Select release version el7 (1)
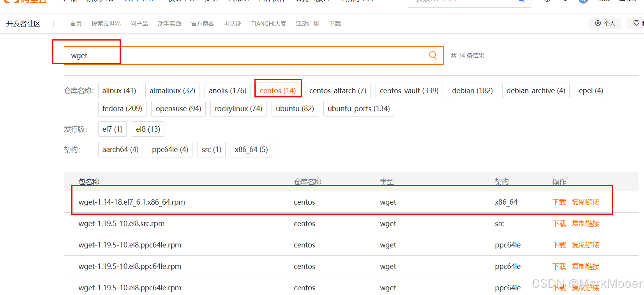The width and height of the screenshot is (644, 295). coord(112,129)
